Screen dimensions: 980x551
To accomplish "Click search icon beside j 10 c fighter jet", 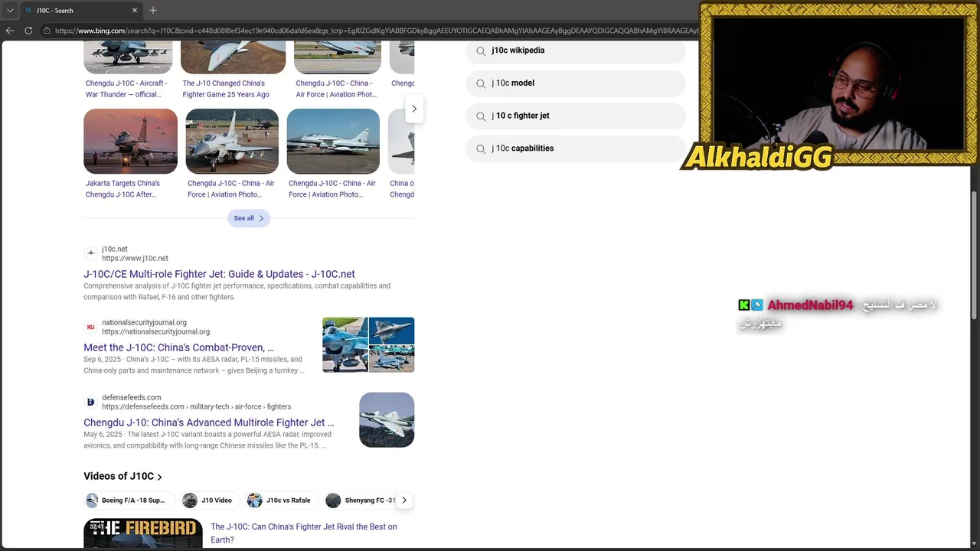I will (x=481, y=116).
